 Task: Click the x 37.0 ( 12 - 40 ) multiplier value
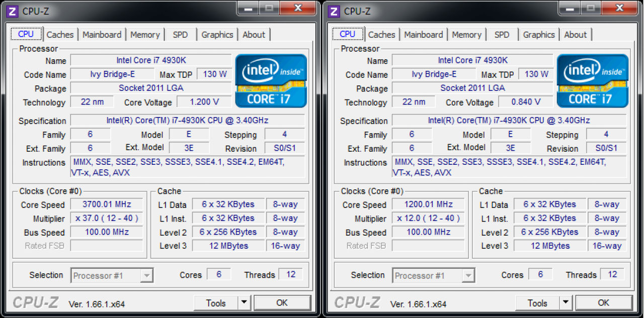pyautogui.click(x=107, y=219)
